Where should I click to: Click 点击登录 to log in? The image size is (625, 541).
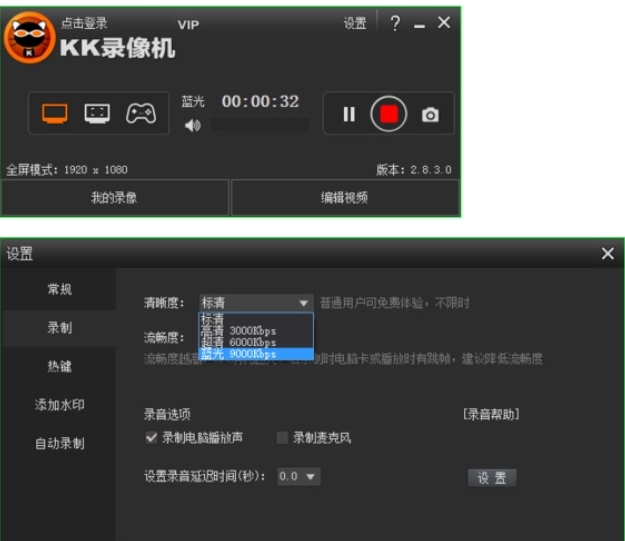point(84,23)
